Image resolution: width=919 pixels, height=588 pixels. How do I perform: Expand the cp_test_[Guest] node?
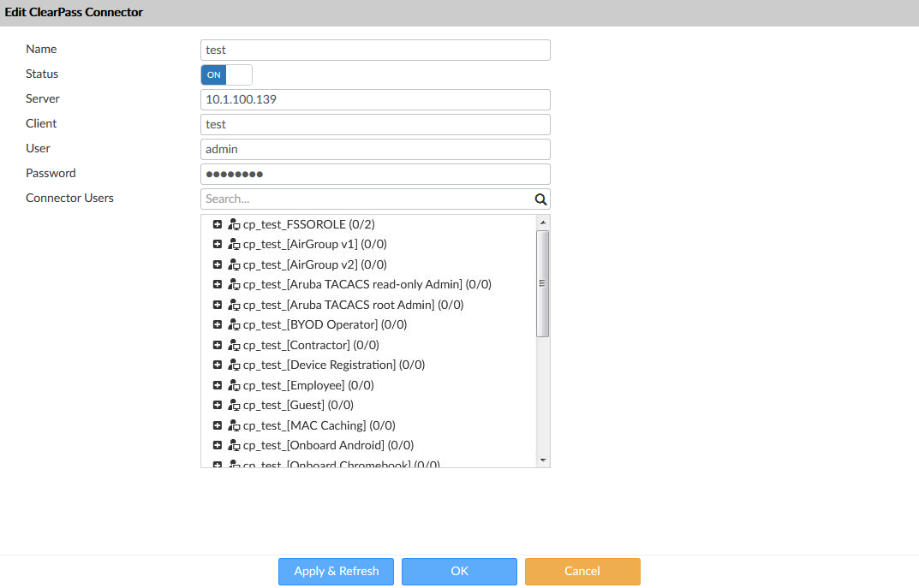218,406
